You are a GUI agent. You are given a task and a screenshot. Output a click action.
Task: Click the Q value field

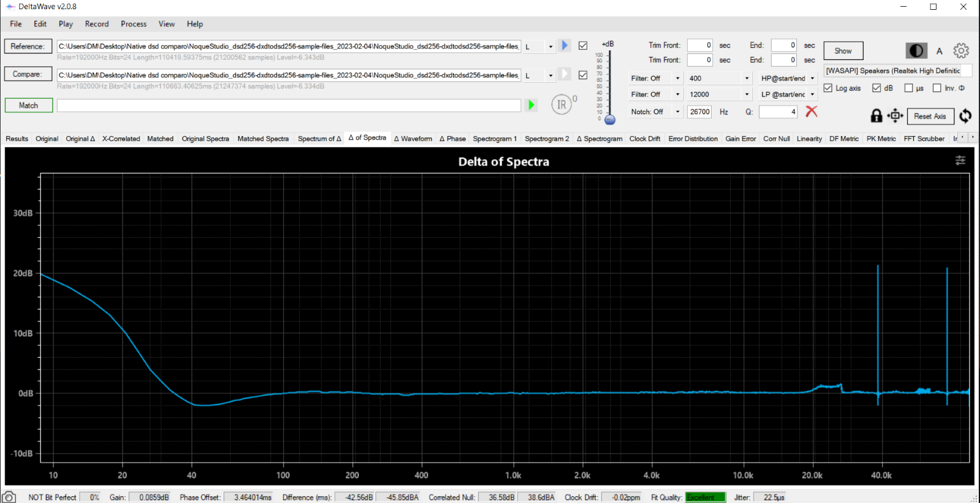(778, 112)
